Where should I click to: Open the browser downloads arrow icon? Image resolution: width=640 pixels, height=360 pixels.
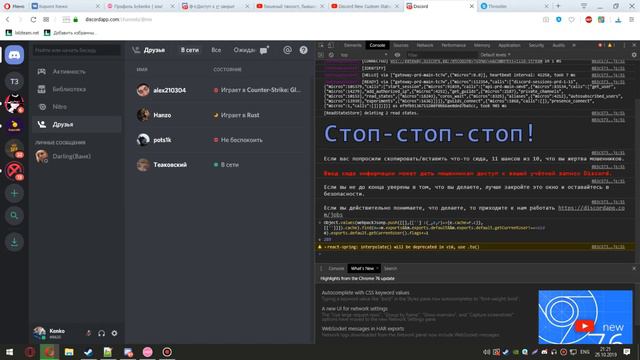[x=618, y=20]
